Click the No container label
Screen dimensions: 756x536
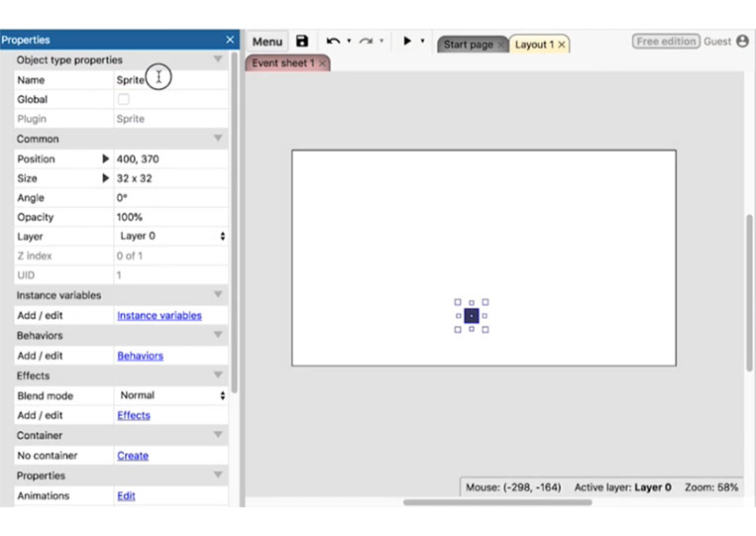[x=48, y=456]
